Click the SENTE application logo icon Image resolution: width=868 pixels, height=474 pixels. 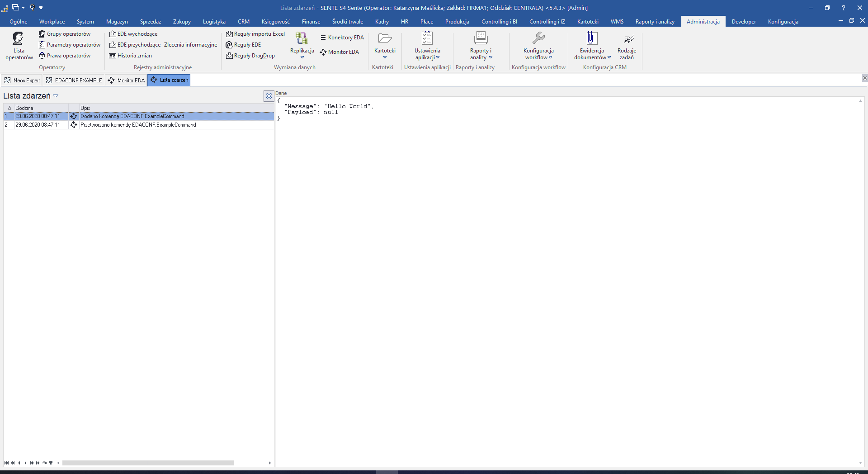pyautogui.click(x=5, y=8)
